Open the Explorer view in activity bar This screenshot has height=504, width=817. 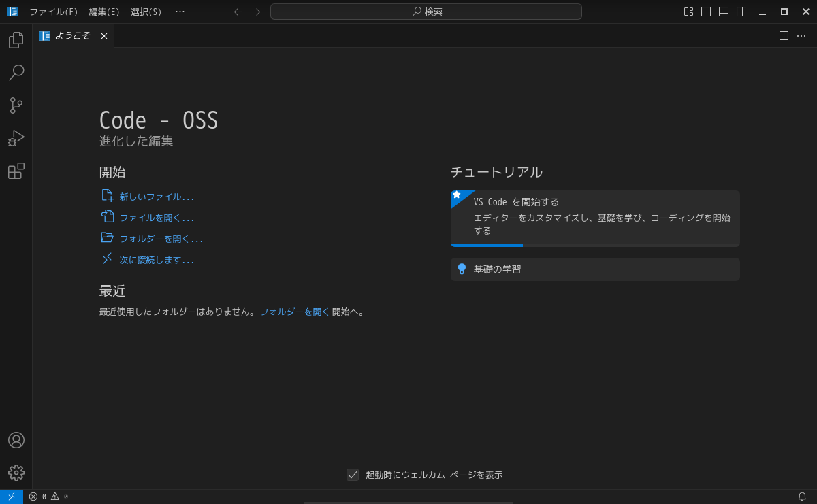point(16,40)
